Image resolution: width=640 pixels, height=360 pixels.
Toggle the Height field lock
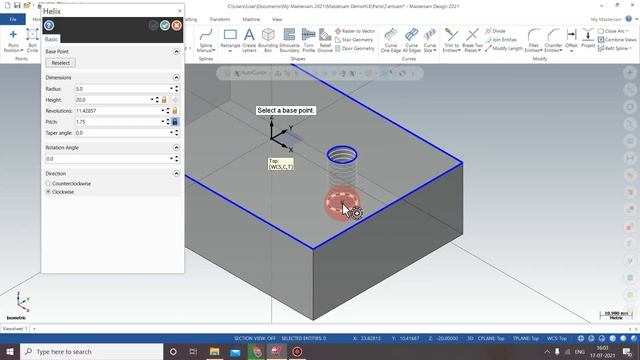[x=164, y=100]
